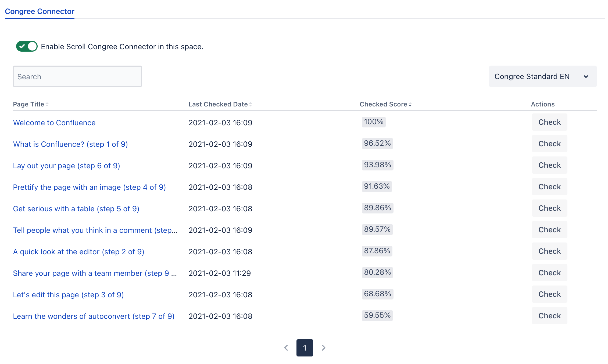
Task: Go to previous page arrow
Action: 286,348
